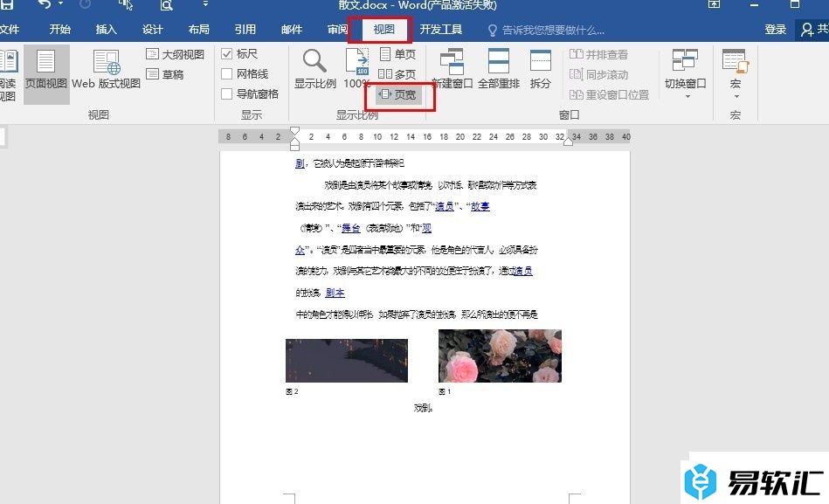
Task: Switch to the 开发工具 tab
Action: point(440,30)
